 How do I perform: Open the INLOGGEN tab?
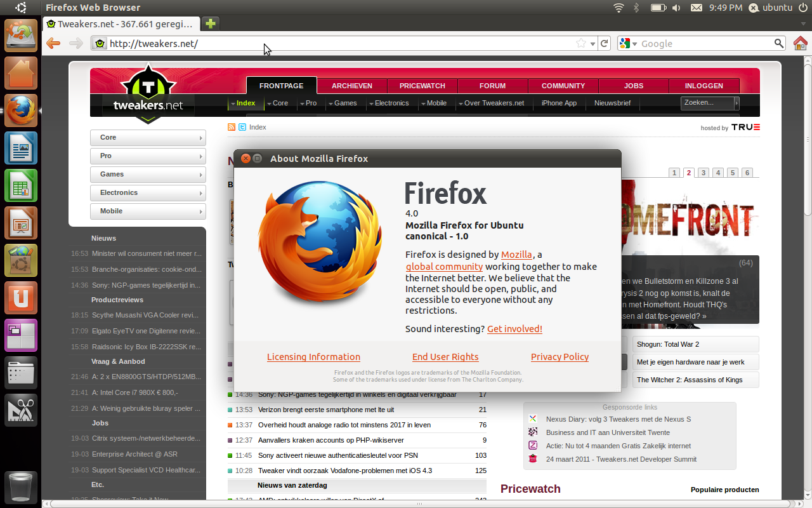pyautogui.click(x=704, y=86)
